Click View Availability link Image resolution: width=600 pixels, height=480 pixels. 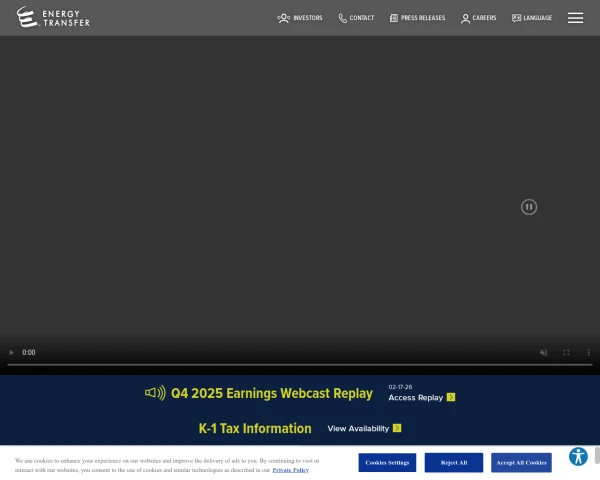[x=358, y=429]
